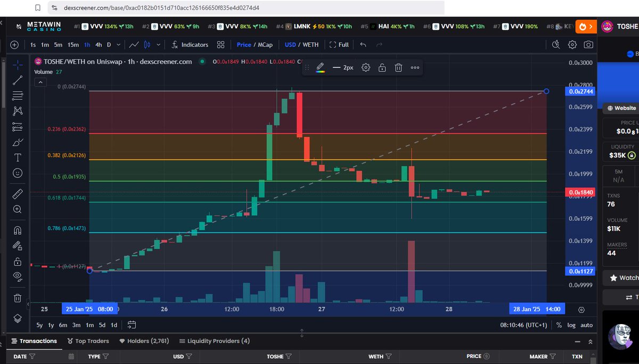Image resolution: width=639 pixels, height=364 pixels.
Task: Toggle stay in drawing mode
Action: (x=18, y=246)
